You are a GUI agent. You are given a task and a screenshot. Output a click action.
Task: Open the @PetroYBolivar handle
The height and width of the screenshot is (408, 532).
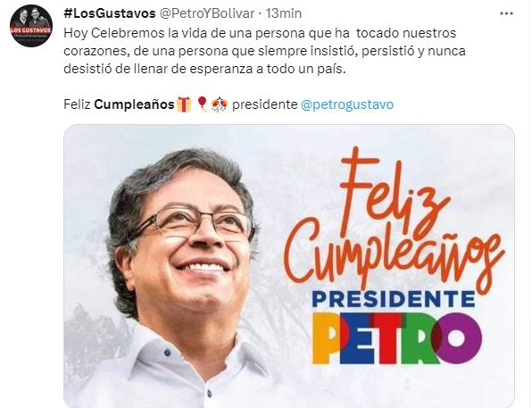point(206,13)
